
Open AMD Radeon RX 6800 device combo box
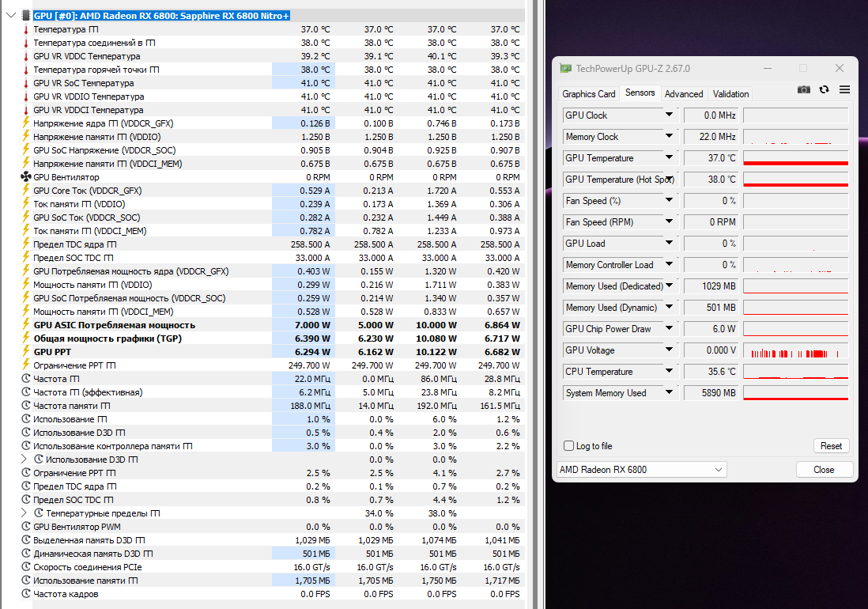pyautogui.click(x=642, y=470)
